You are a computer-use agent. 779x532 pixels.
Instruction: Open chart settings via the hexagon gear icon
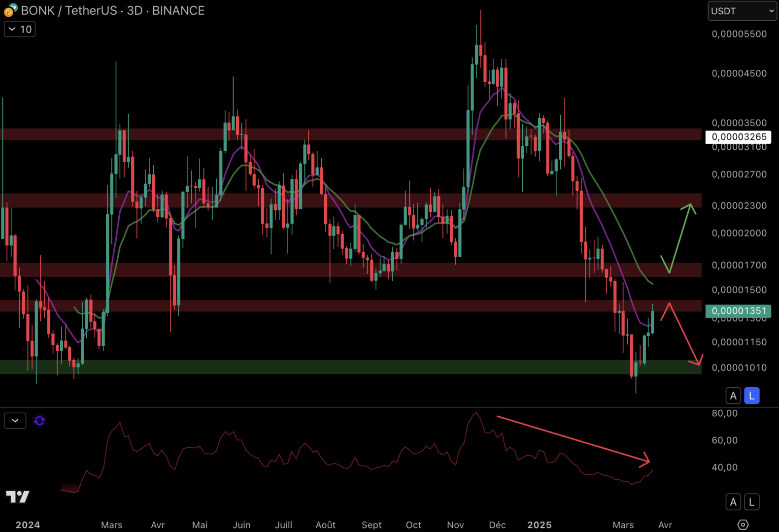(x=743, y=525)
